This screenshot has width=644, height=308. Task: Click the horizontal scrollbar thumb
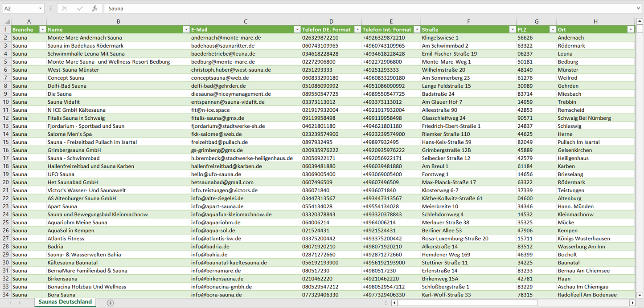point(467,303)
